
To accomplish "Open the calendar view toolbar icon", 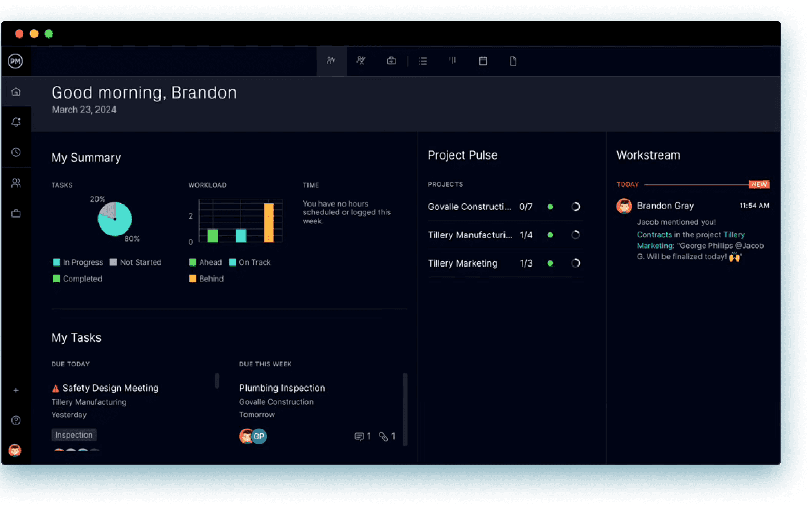I will point(483,61).
